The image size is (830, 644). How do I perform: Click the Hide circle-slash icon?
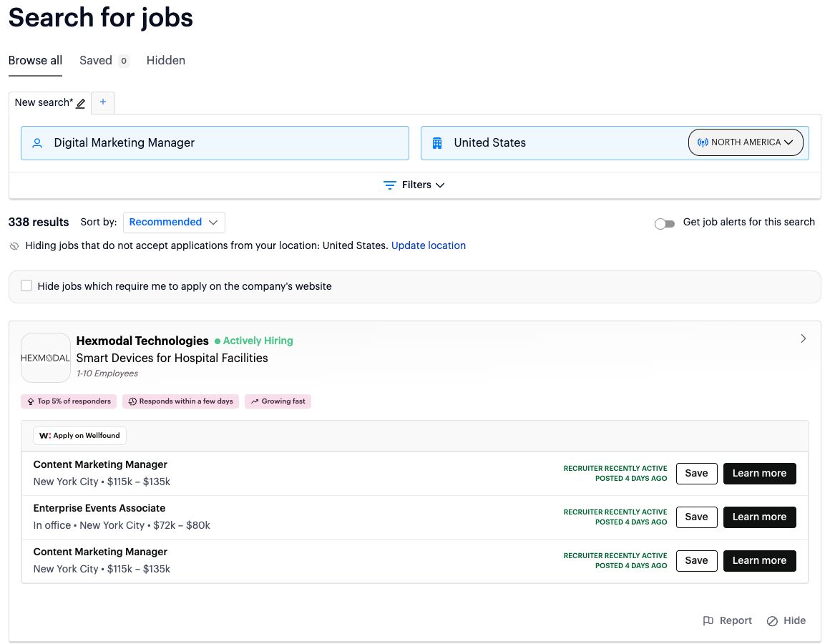772,620
